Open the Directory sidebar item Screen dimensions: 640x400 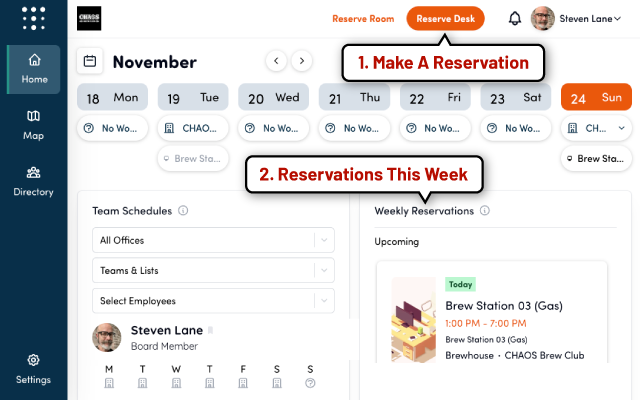33,182
